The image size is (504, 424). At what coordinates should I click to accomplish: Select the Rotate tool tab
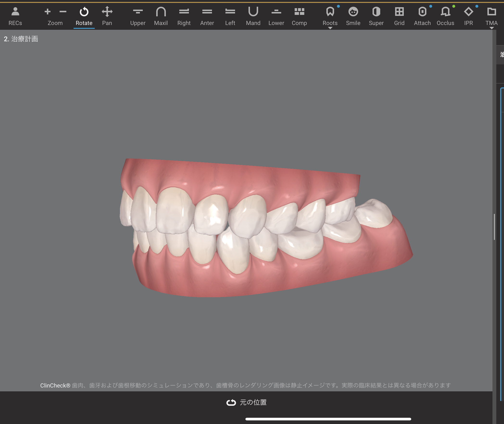click(x=84, y=16)
